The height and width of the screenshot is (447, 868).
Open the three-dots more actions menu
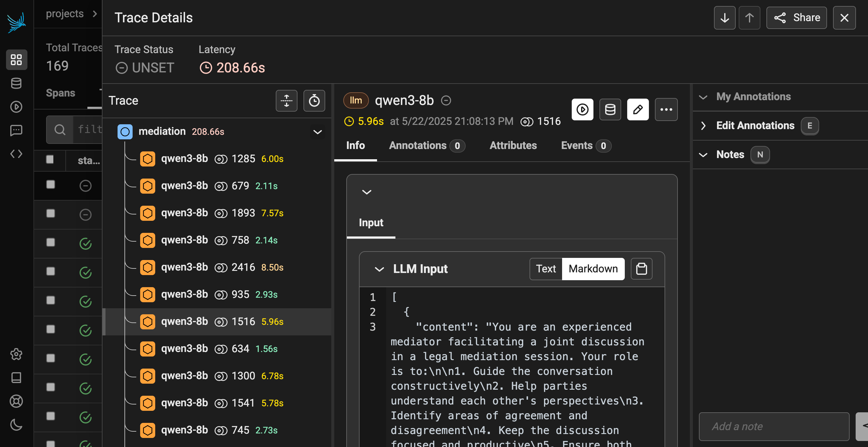666,109
